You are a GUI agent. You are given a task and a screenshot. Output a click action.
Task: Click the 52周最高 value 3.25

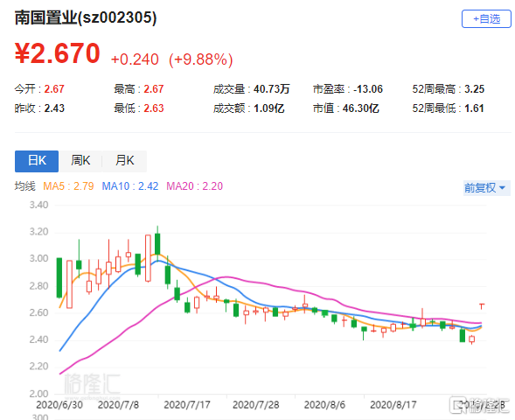[474, 89]
